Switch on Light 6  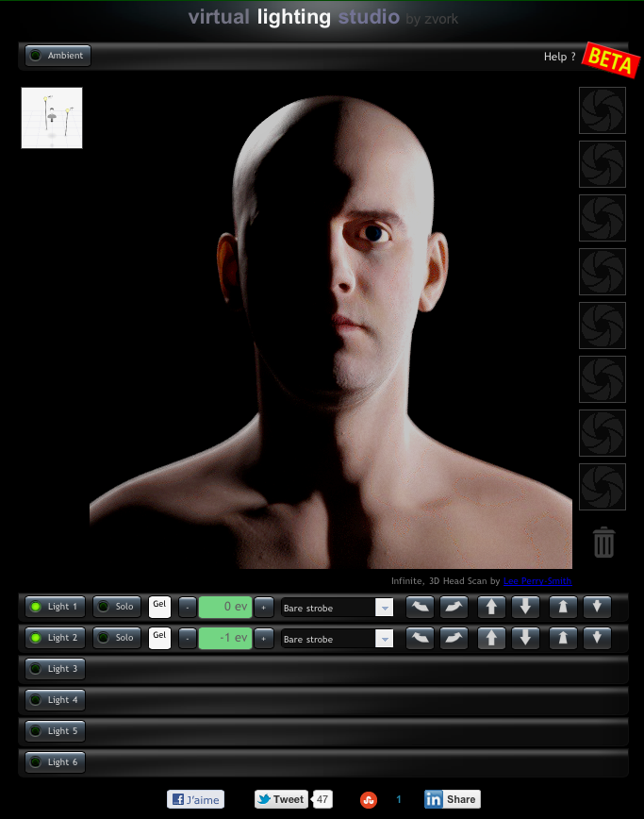coord(55,762)
